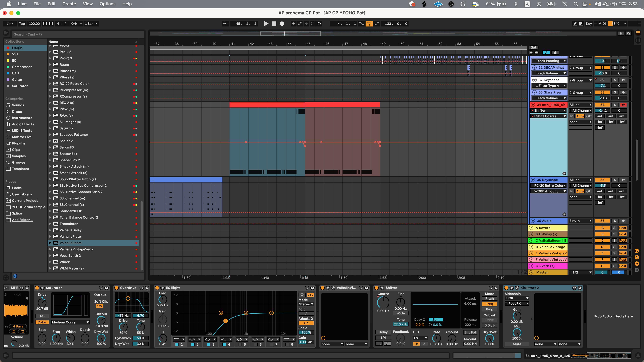Toggle Automation Mode icon above tracks
Screen dimensions: 644x362
pyautogui.click(x=546, y=52)
